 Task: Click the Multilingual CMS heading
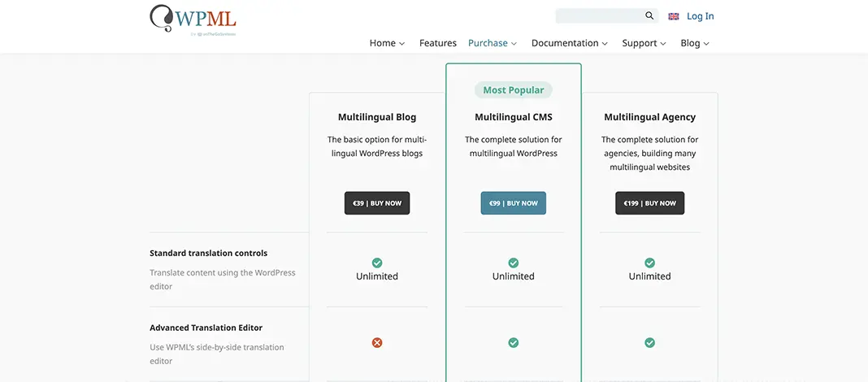(x=513, y=117)
